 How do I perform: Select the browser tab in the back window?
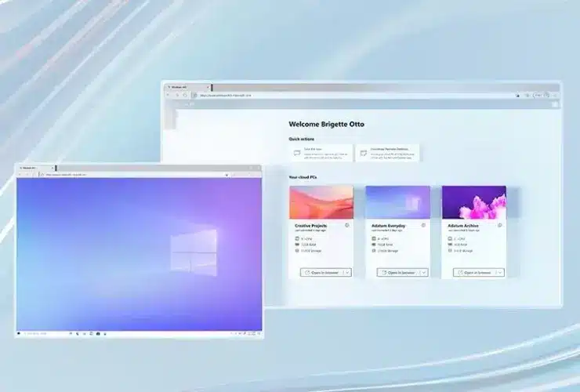coord(188,87)
